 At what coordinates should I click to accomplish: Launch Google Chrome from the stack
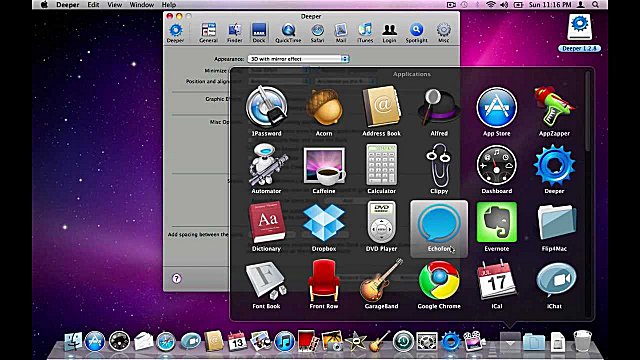[439, 285]
